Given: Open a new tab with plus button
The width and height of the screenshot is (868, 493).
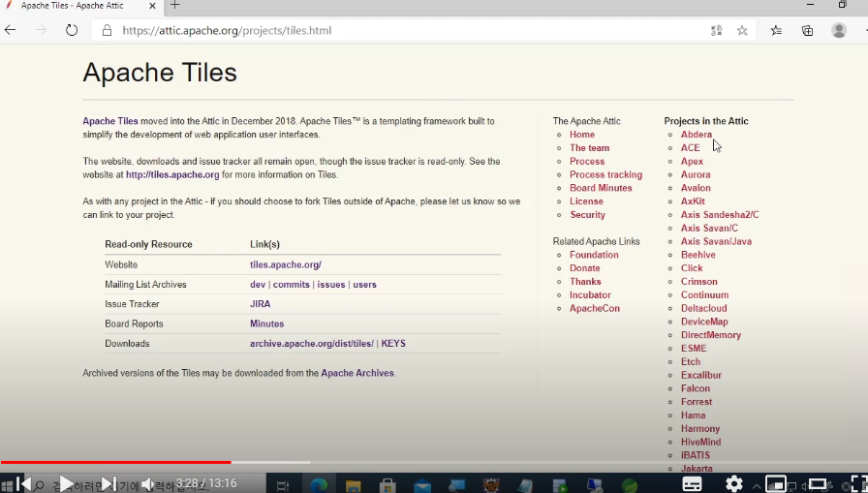Looking at the screenshot, I should tap(175, 6).
